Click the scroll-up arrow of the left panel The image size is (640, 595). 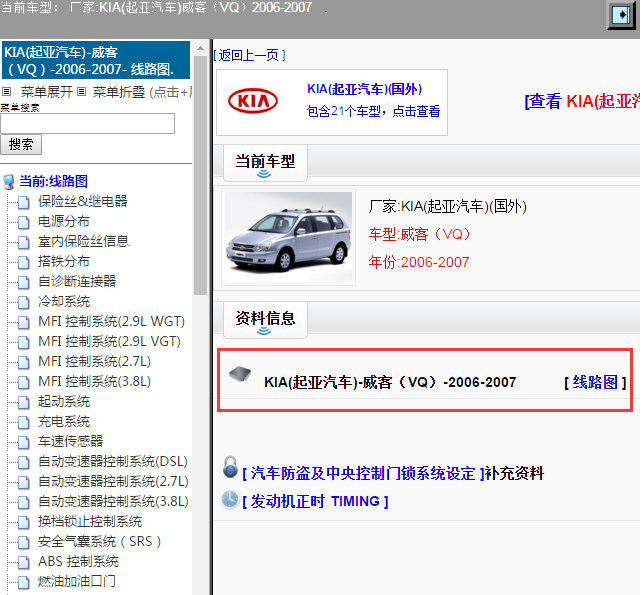click(200, 48)
